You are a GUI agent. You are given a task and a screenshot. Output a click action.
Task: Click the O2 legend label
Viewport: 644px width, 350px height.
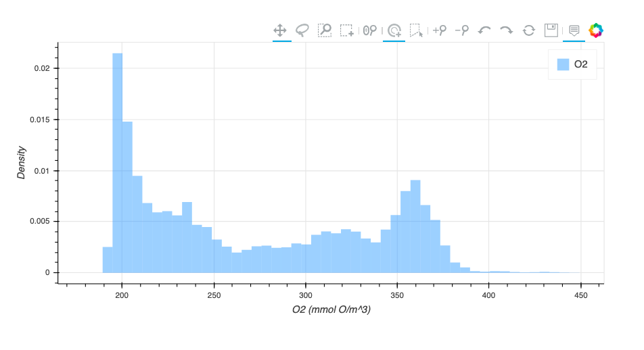coord(580,64)
